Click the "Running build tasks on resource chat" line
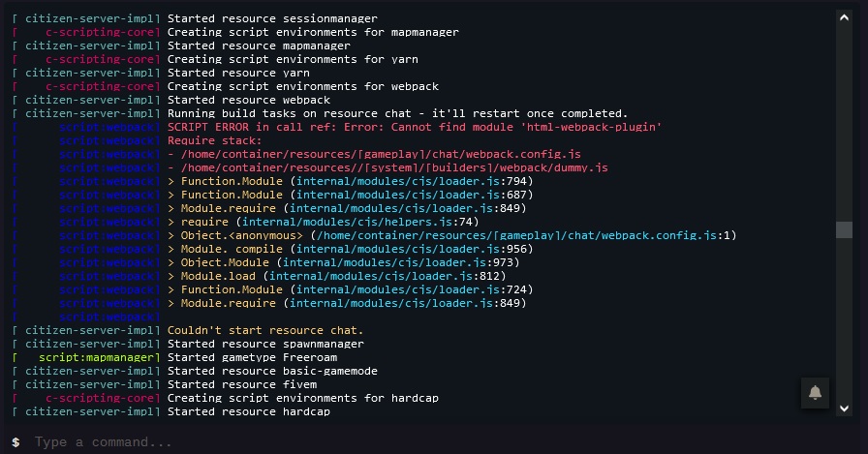868x454 pixels. pos(397,113)
